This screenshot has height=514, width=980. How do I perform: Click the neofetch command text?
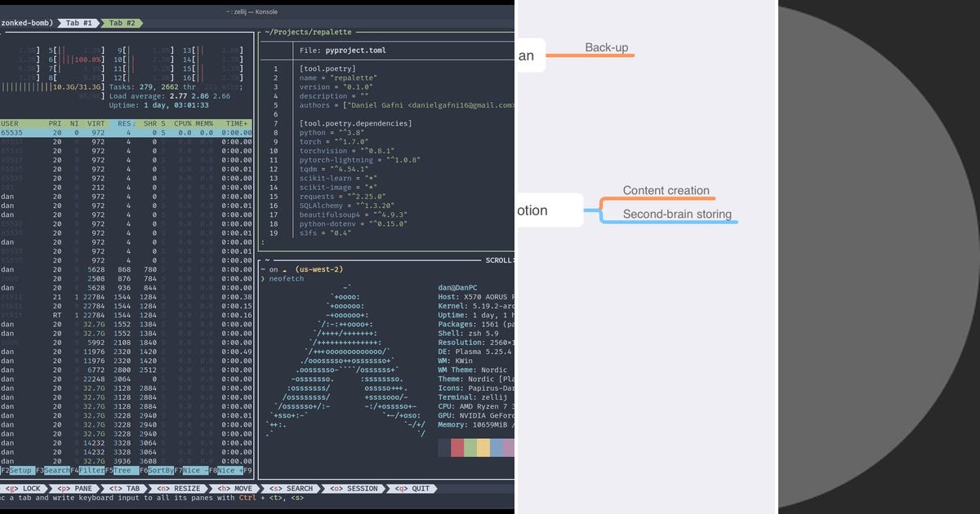[x=286, y=279]
